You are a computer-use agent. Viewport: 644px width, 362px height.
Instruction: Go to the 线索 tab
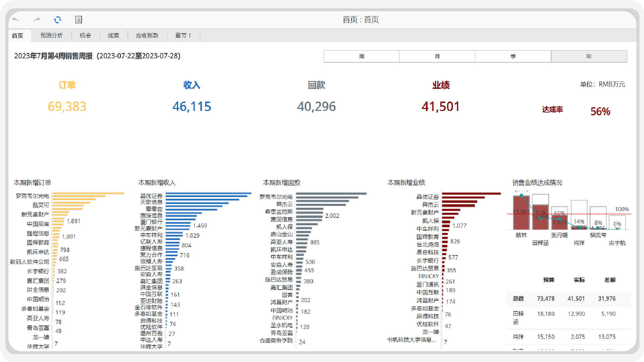point(113,36)
